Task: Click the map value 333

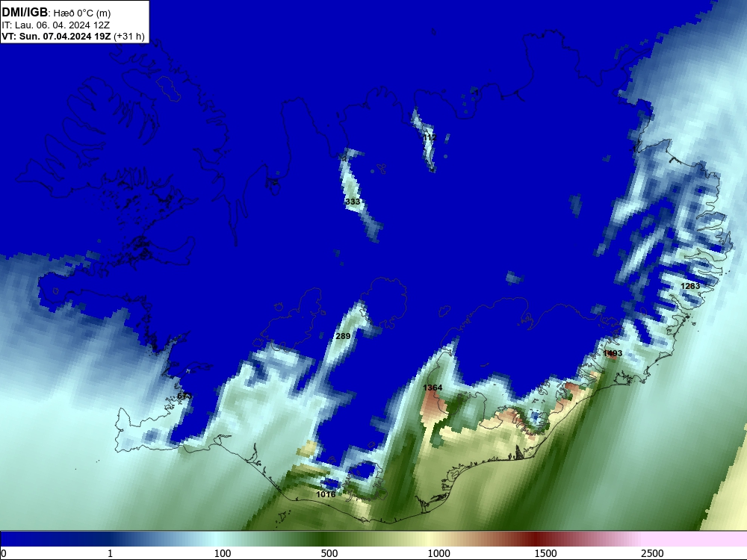Action: (x=353, y=202)
